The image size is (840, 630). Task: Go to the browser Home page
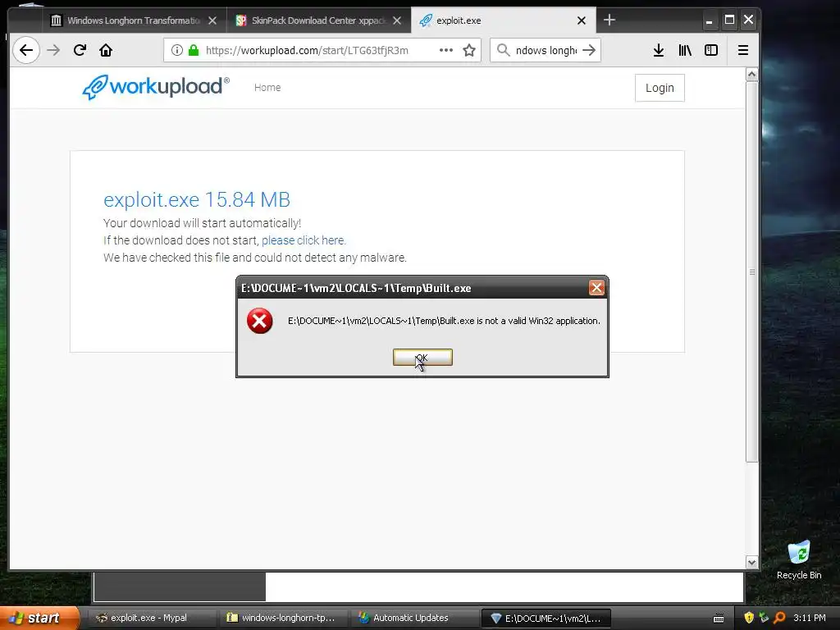coord(106,50)
